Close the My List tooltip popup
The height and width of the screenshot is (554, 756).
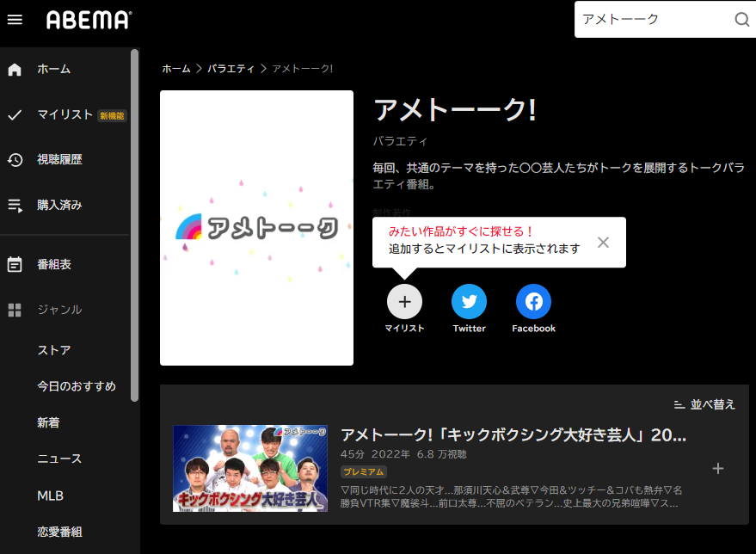tap(603, 243)
